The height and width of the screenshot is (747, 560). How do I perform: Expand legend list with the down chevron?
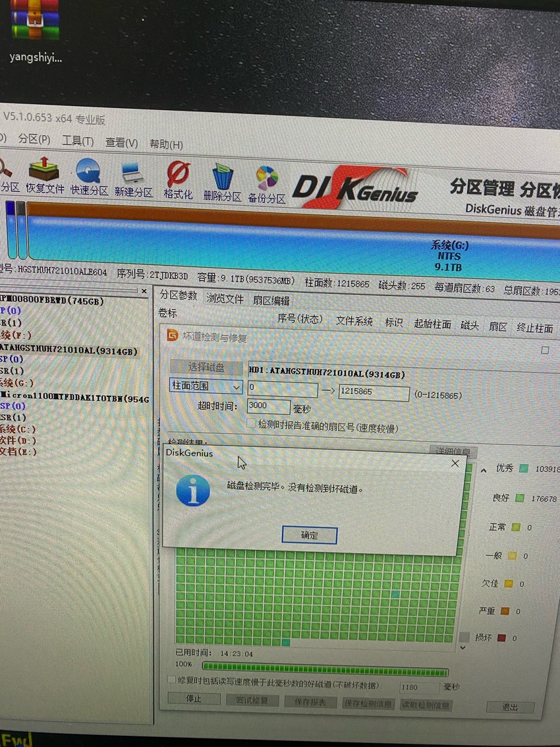pyautogui.click(x=463, y=648)
